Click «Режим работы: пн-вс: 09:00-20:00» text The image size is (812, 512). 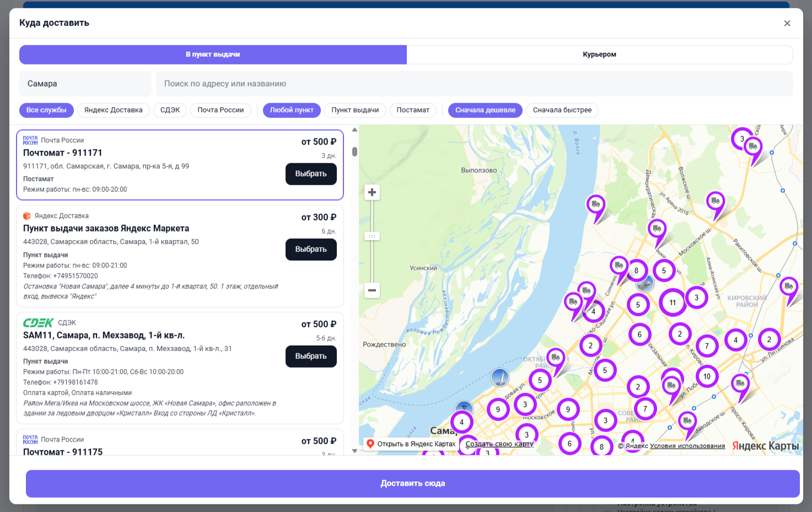point(75,190)
